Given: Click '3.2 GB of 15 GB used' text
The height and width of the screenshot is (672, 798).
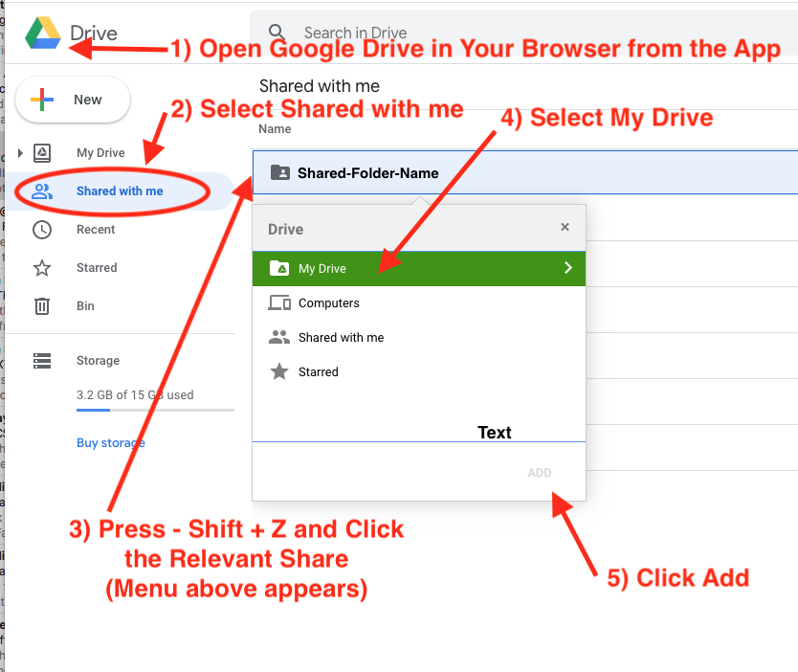Looking at the screenshot, I should [x=135, y=395].
